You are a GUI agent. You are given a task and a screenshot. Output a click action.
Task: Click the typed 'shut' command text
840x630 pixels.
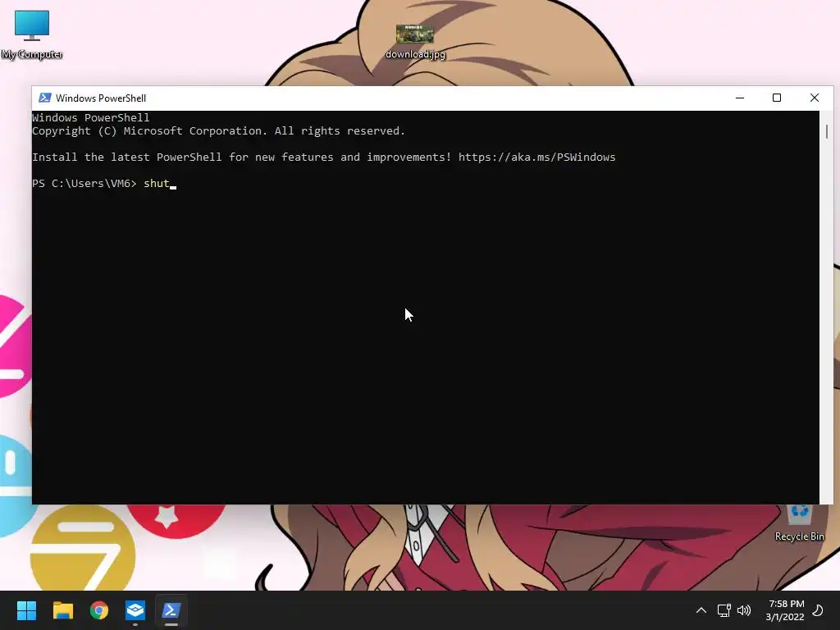(157, 183)
